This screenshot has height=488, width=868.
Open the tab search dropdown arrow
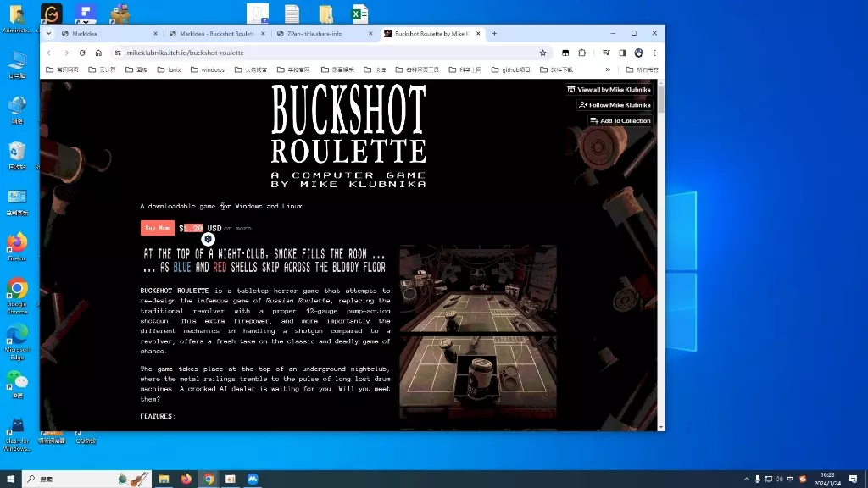pyautogui.click(x=48, y=34)
